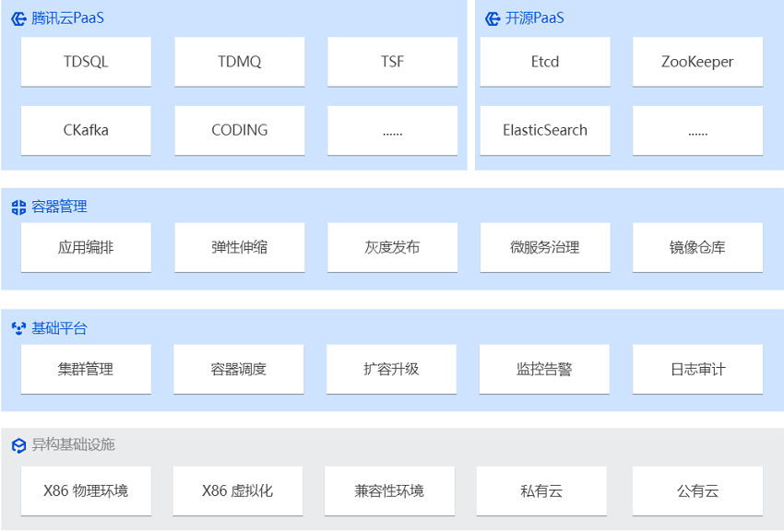This screenshot has width=784, height=532.
Task: Open the TSF card
Action: [x=393, y=62]
